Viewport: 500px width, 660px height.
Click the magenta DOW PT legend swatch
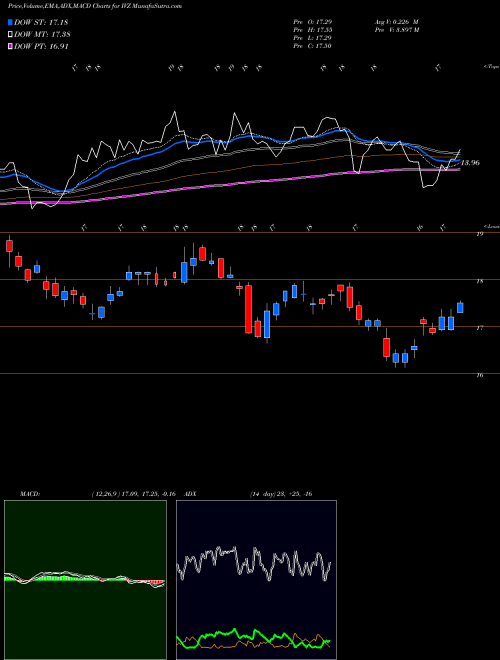11,47
